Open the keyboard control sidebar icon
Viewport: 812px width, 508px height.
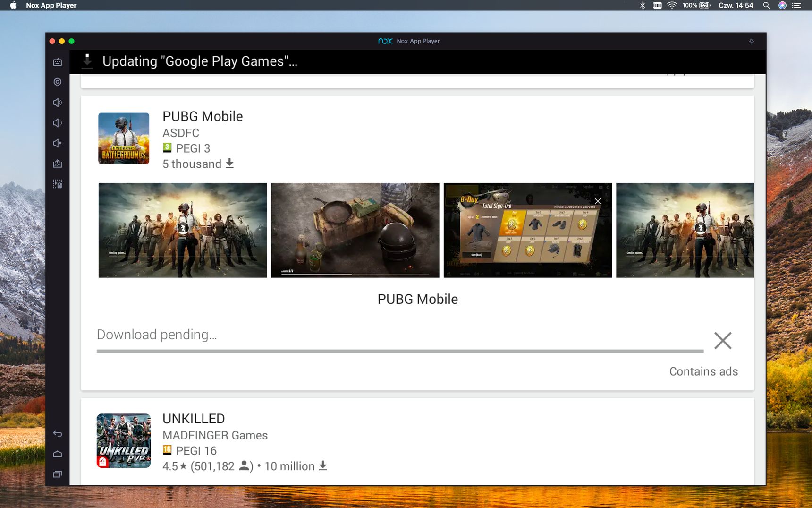58,62
